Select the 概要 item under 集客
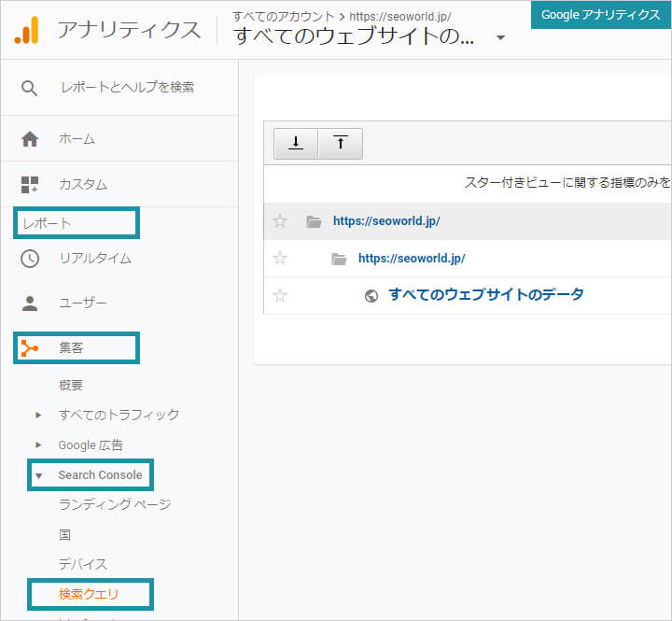This screenshot has width=672, height=621. [71, 385]
